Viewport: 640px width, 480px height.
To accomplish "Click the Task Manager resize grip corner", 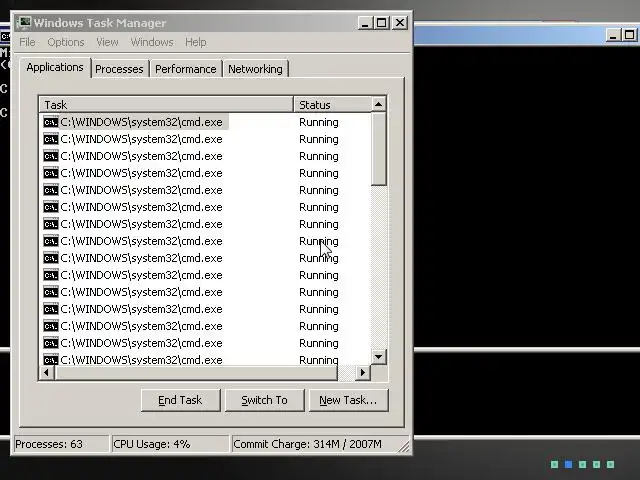I will point(404,447).
